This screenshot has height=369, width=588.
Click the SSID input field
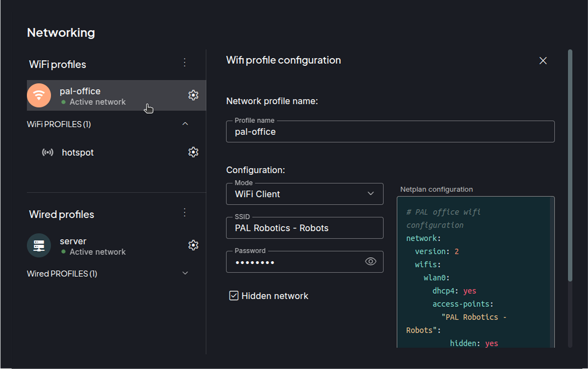click(304, 228)
